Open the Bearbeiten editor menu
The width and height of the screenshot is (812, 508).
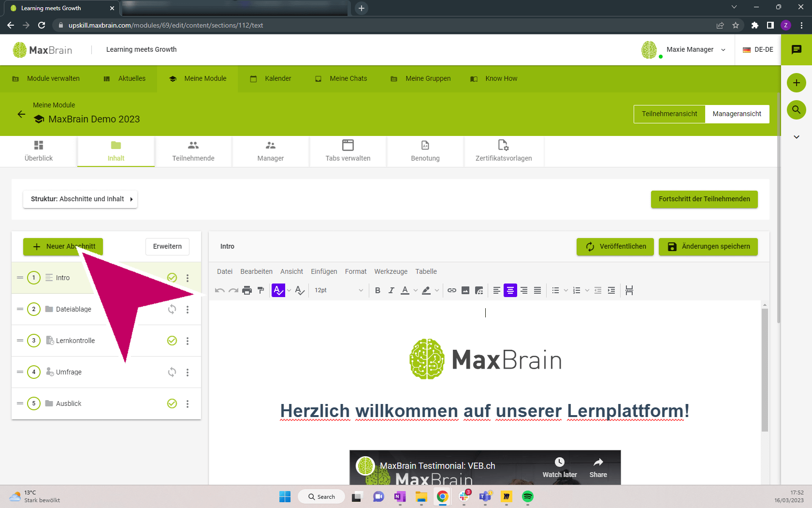tap(256, 271)
